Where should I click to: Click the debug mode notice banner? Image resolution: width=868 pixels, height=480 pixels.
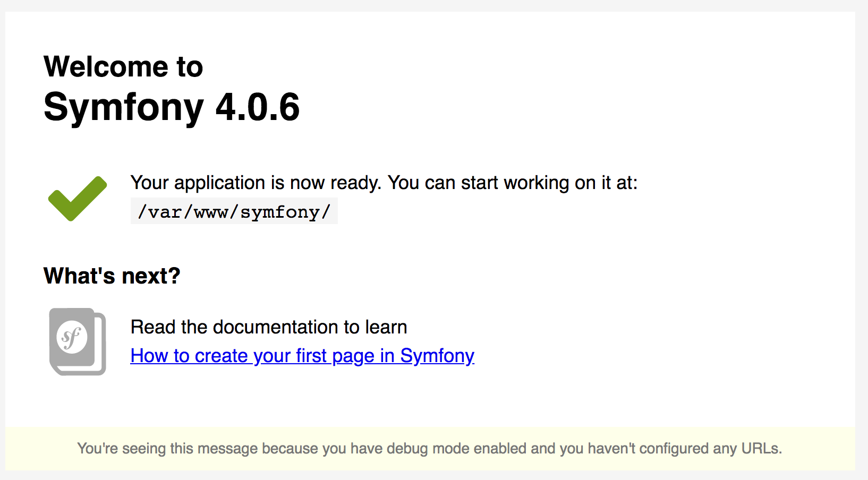coord(434,449)
